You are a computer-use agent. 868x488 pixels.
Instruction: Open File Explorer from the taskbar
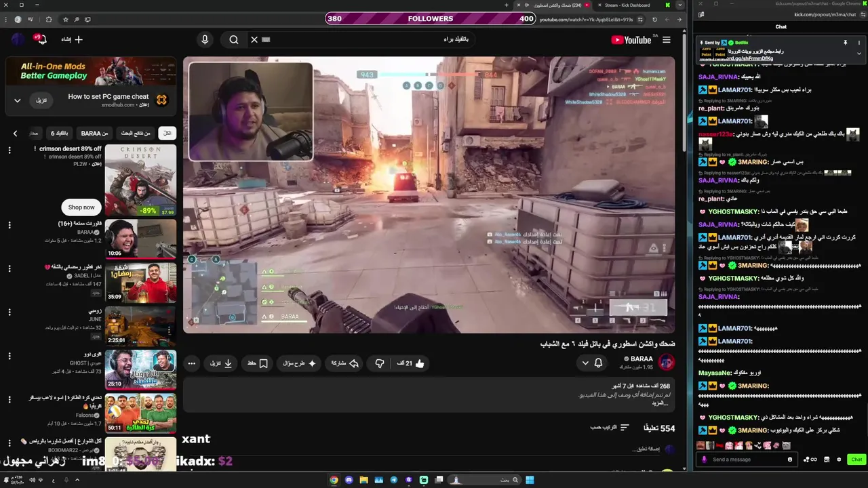(364, 480)
